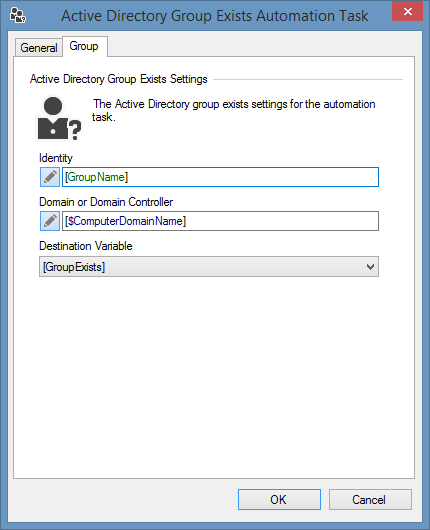
Task: Click the window title bar text
Action: point(215,16)
